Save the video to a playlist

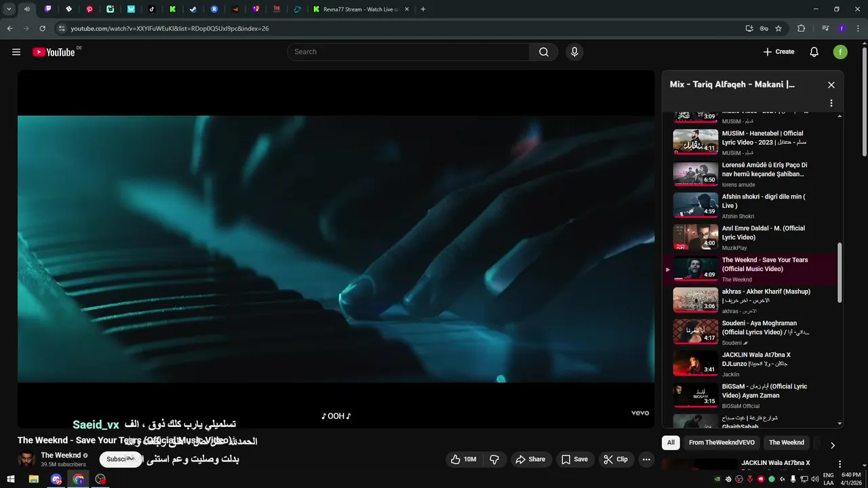(x=574, y=460)
